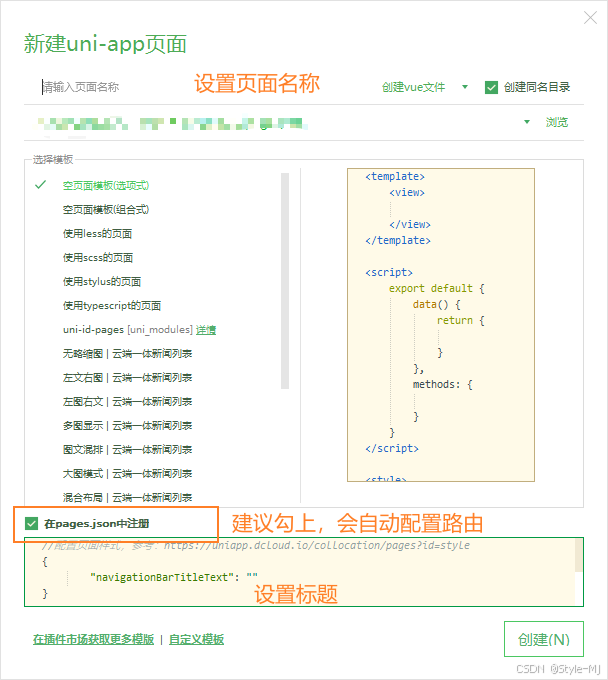Open 自定义模板 link

pyautogui.click(x=196, y=640)
